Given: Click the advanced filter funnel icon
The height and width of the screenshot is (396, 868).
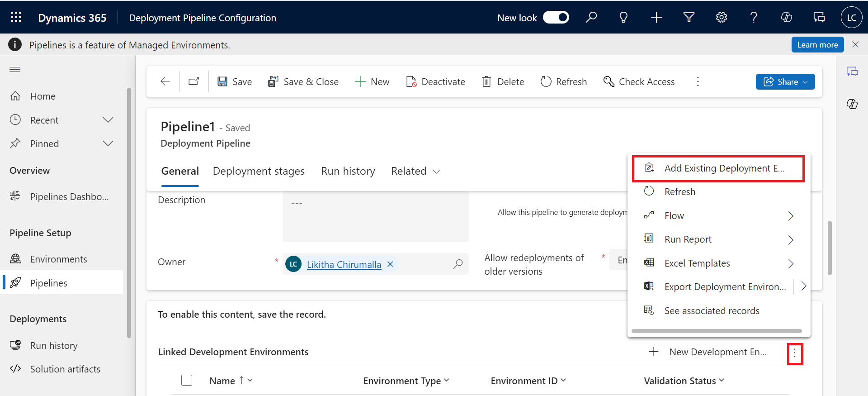Looking at the screenshot, I should tap(689, 17).
